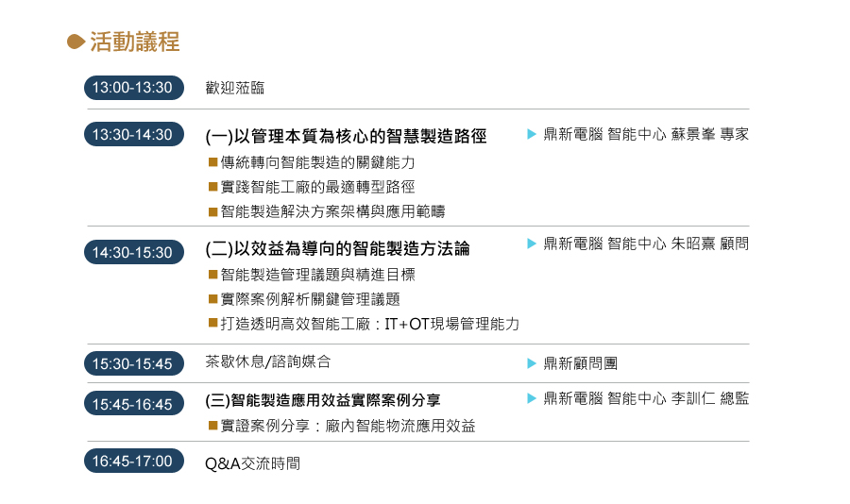
Task: Click the orange square bullet before 智能製造管理議題與精進目標
Action: (213, 275)
